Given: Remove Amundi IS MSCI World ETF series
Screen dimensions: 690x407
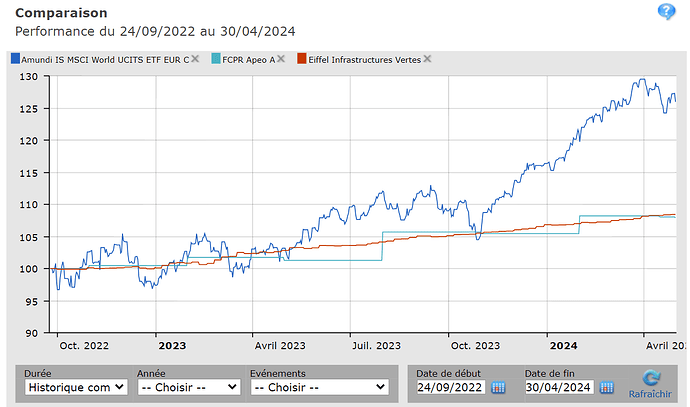Looking at the screenshot, I should (x=195, y=59).
